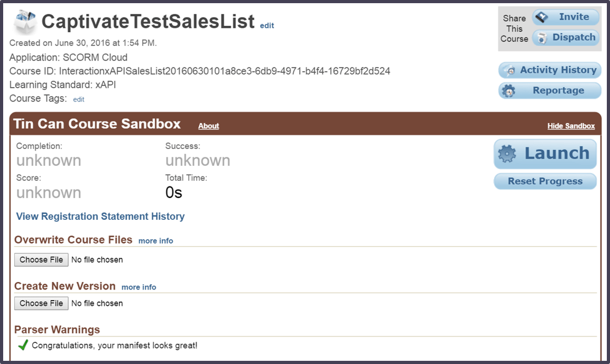Image resolution: width=610 pixels, height=364 pixels.
Task: Choose a file to create new version
Action: coord(41,303)
